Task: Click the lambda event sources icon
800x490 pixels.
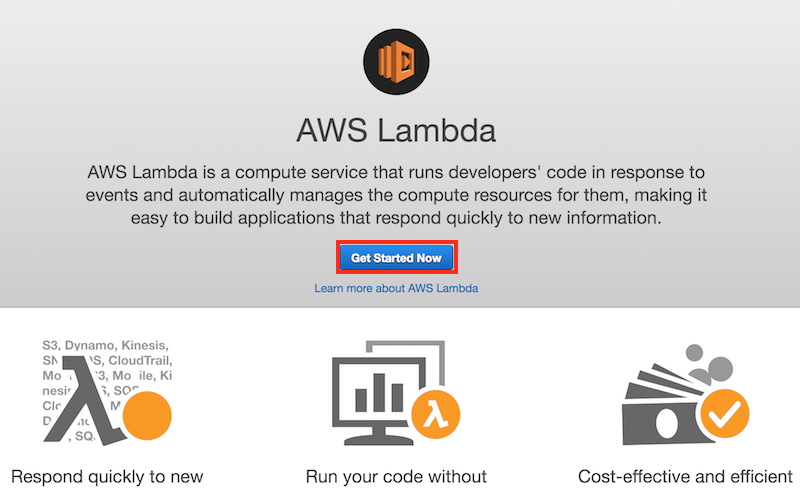Action: pos(107,391)
